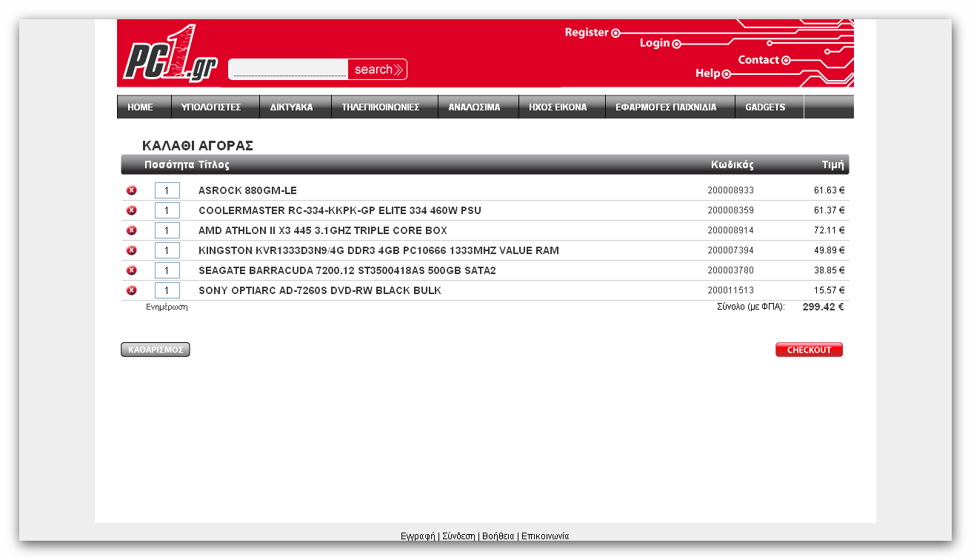
Task: Click Ενημέρωση to update the cart
Action: (167, 307)
